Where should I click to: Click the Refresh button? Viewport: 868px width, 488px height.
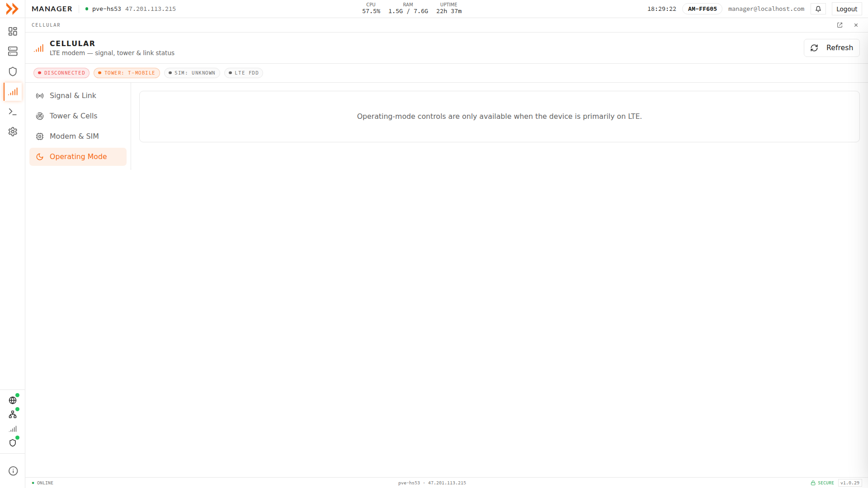tap(831, 48)
